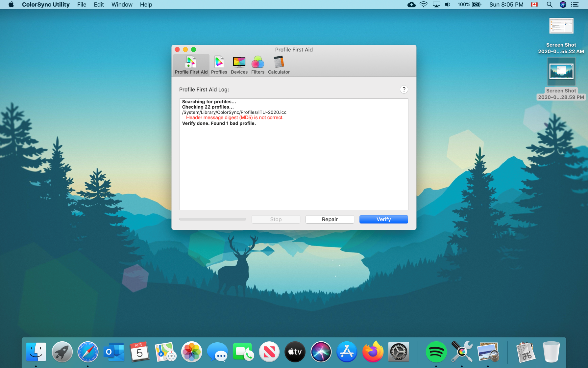Open Spotify from the Dock
Image resolution: width=588 pixels, height=368 pixels.
436,352
